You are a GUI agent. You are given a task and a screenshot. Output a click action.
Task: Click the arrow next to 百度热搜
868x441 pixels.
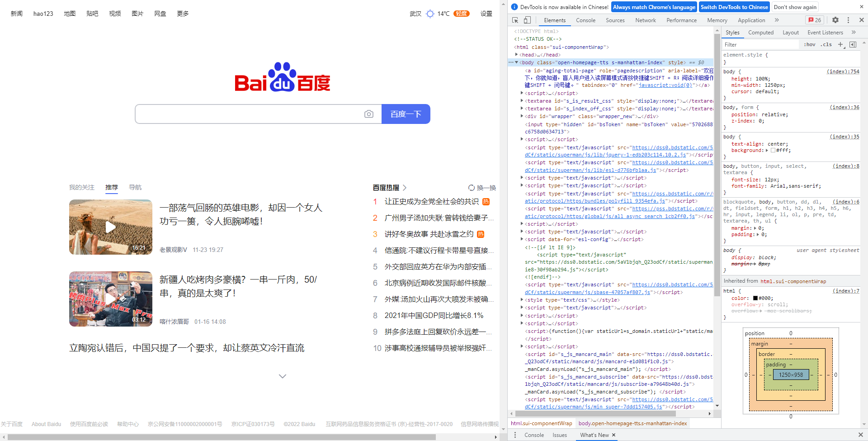click(405, 188)
